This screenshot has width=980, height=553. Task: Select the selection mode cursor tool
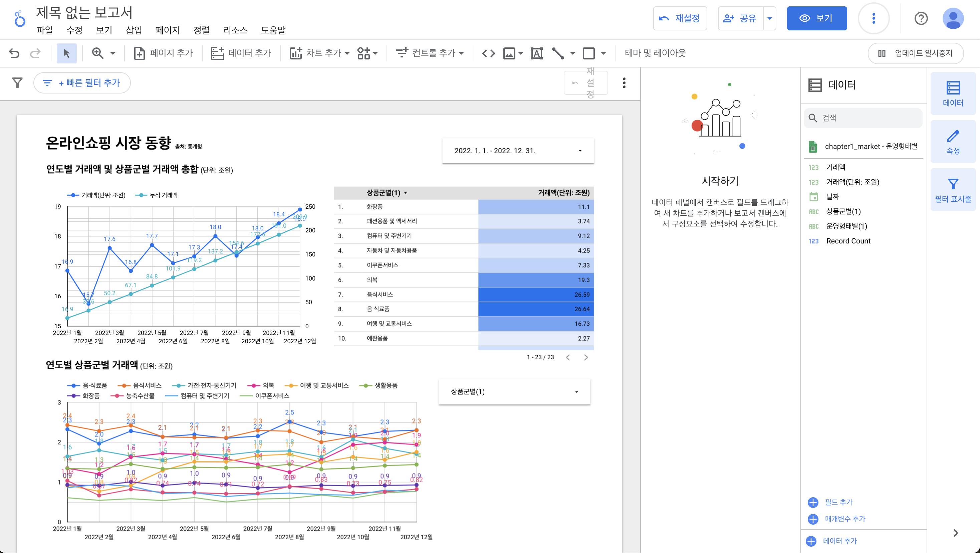coord(66,53)
